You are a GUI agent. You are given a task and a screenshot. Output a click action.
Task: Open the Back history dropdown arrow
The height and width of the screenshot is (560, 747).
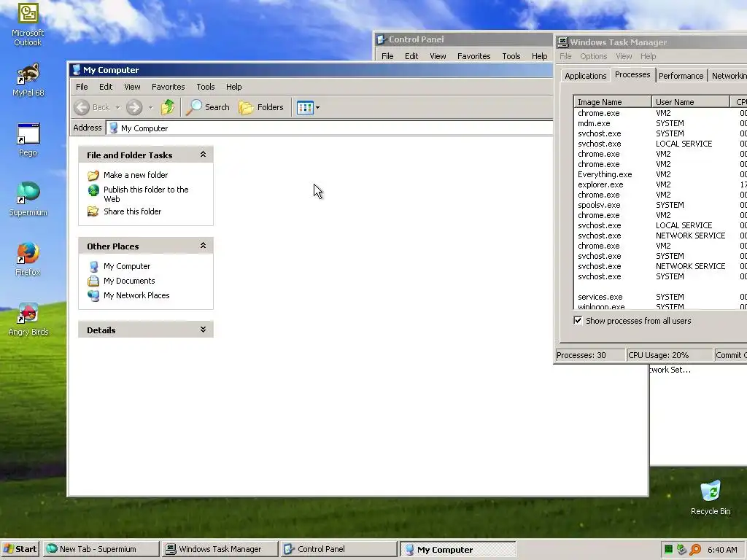(117, 108)
